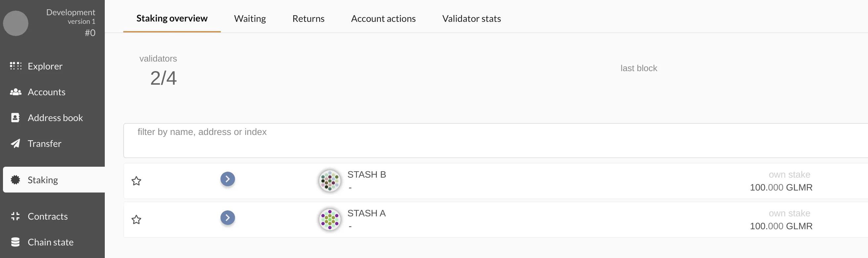Toggle favorite star for STASH A

point(137,220)
